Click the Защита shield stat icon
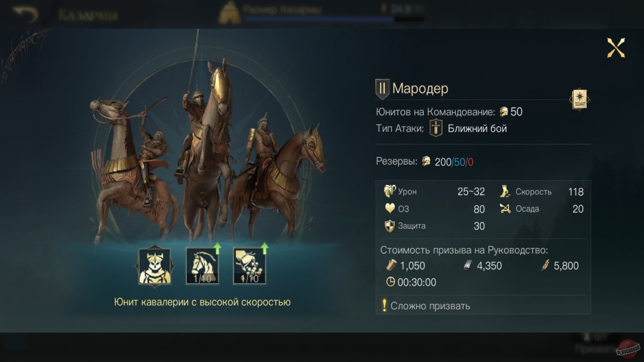This screenshot has width=644, height=362. point(390,226)
